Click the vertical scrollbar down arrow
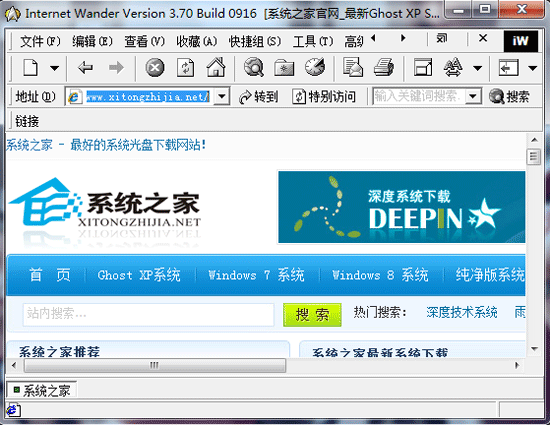550x425 pixels. click(534, 349)
